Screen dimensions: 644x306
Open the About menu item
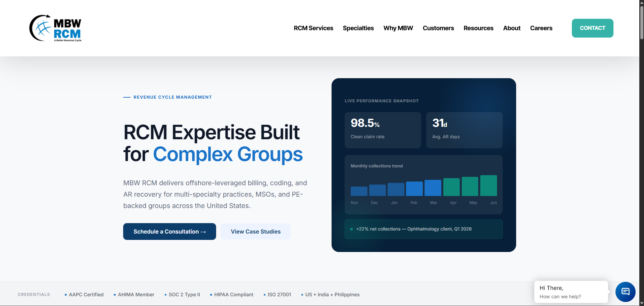[x=512, y=28]
